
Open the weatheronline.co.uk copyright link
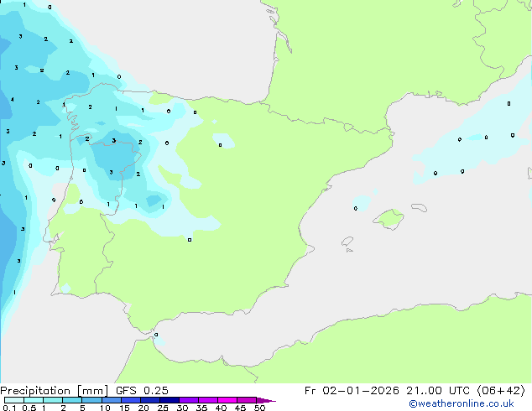(461, 403)
